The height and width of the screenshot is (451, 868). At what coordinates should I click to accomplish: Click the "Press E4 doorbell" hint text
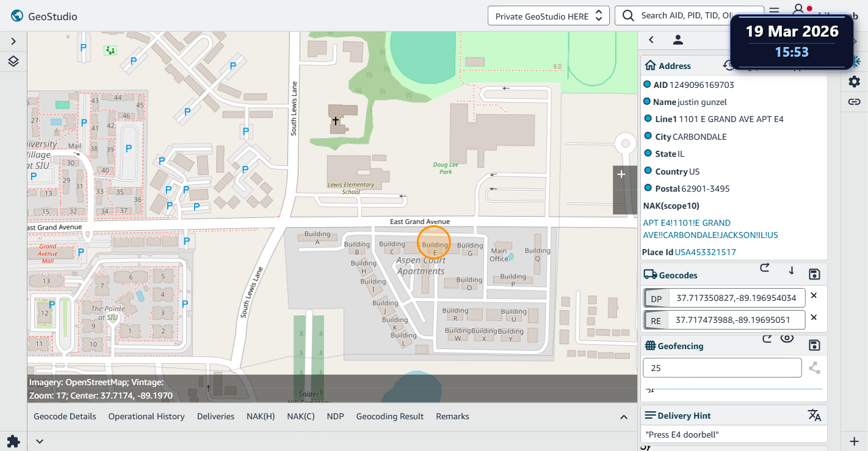click(x=682, y=435)
